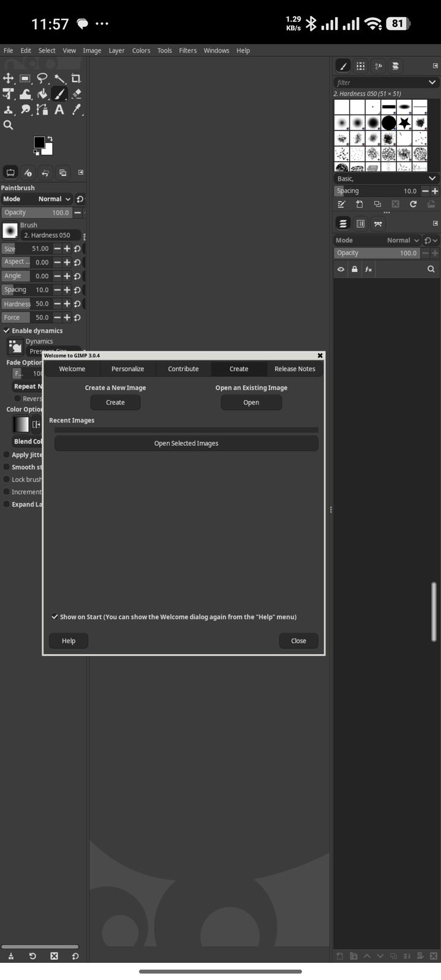Enable the Reverse fade checkbox
The height and width of the screenshot is (980, 441).
pyautogui.click(x=18, y=399)
